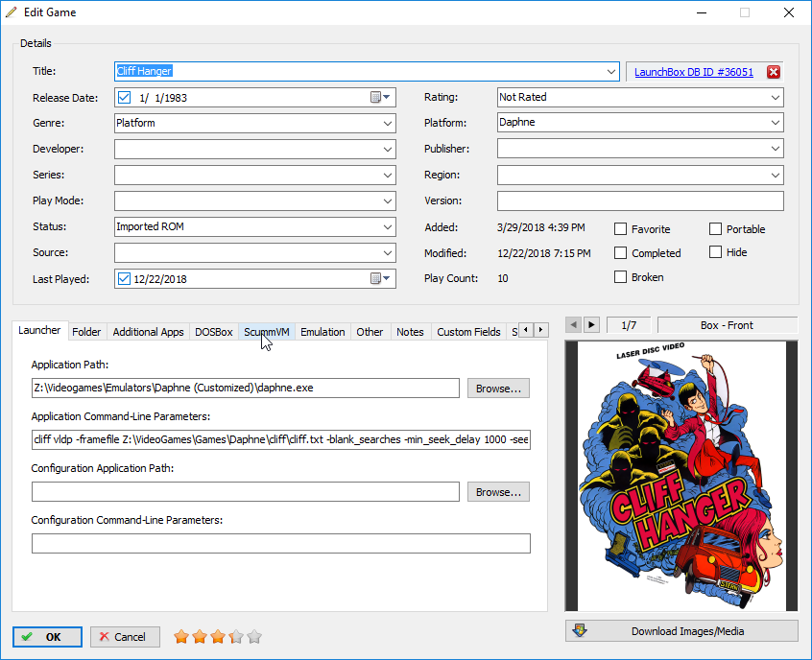Enable the Portable checkbox
The width and height of the screenshot is (812, 660).
715,229
